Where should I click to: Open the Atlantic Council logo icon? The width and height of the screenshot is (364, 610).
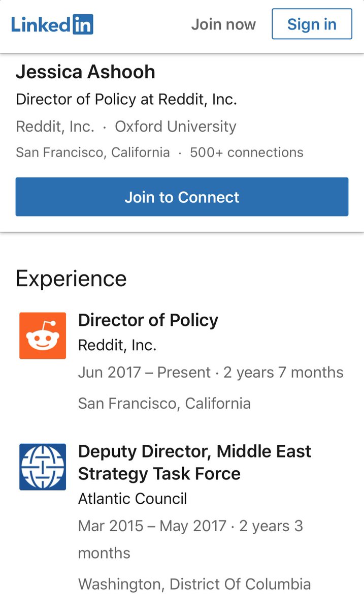click(x=43, y=467)
